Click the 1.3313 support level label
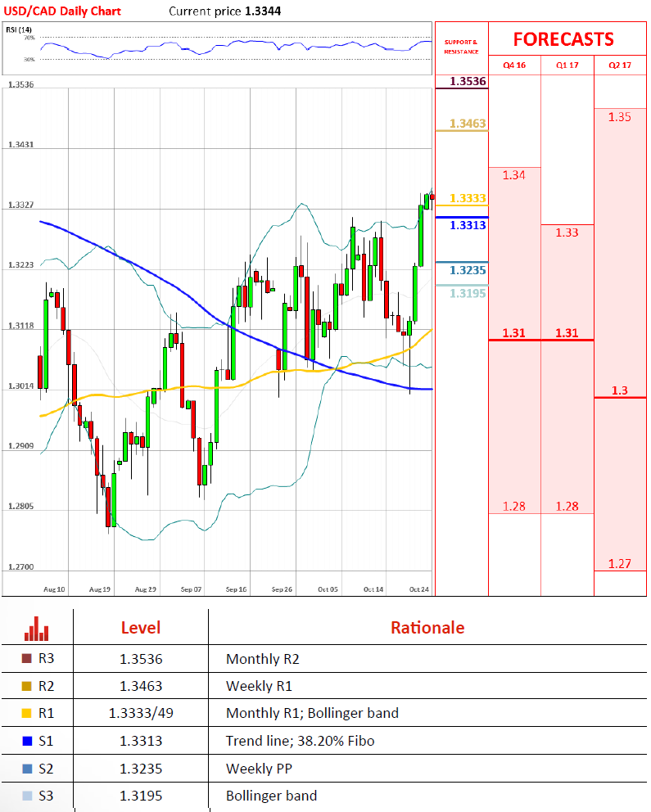 tap(468, 225)
